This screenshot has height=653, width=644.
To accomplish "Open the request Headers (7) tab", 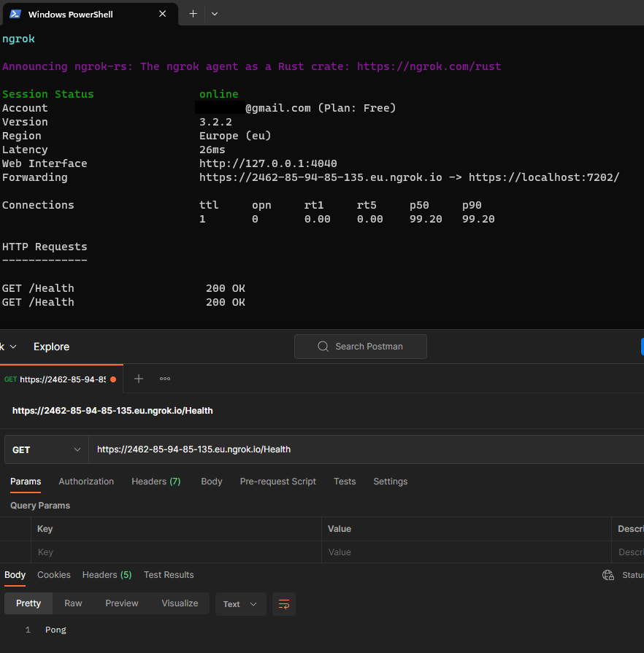I will [156, 482].
